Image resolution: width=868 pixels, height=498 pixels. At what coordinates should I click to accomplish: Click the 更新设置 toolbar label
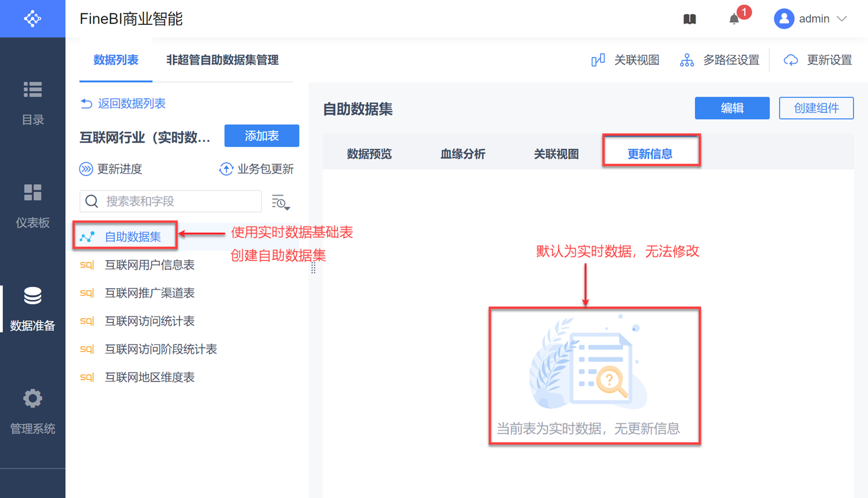click(829, 60)
